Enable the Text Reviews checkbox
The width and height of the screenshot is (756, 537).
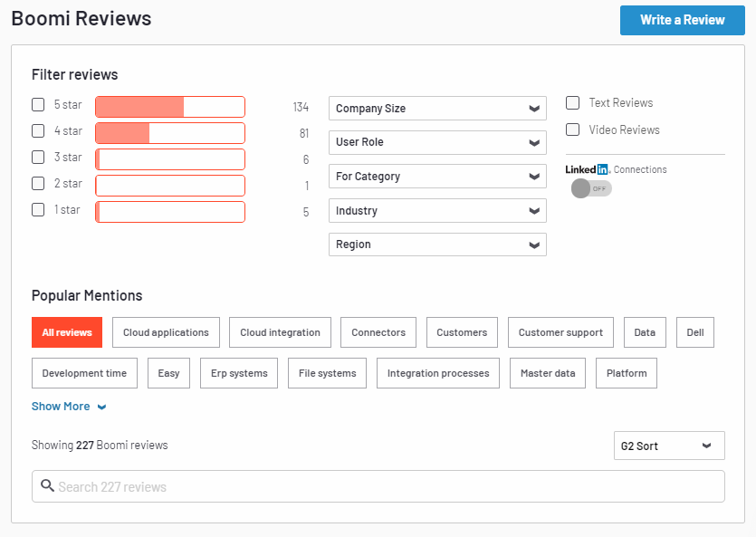(x=572, y=102)
